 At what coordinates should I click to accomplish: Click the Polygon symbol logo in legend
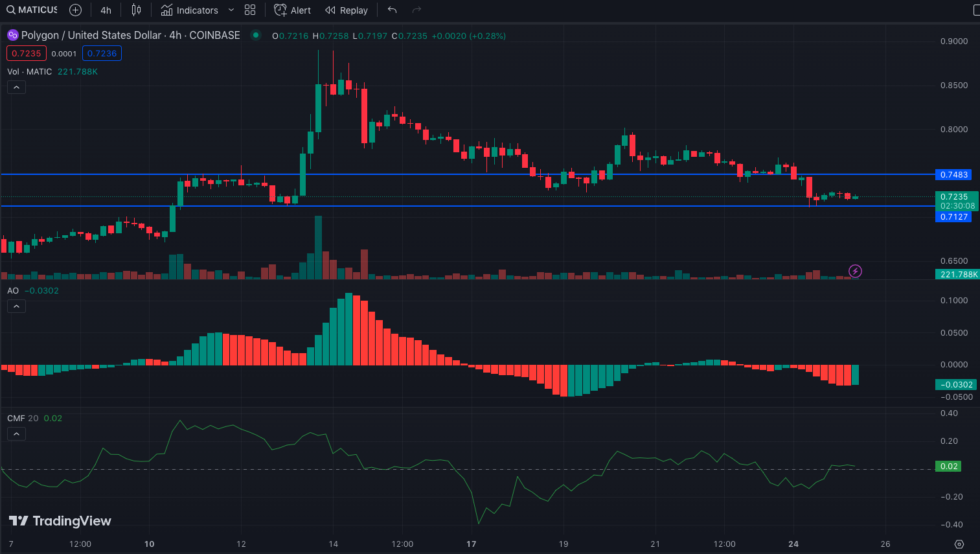tap(12, 35)
